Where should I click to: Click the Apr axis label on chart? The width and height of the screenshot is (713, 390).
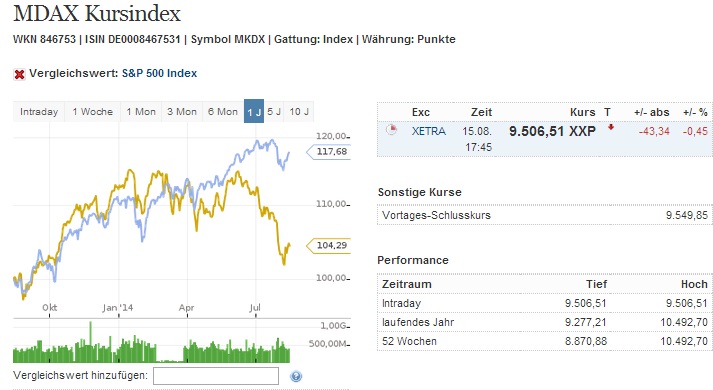pyautogui.click(x=186, y=308)
